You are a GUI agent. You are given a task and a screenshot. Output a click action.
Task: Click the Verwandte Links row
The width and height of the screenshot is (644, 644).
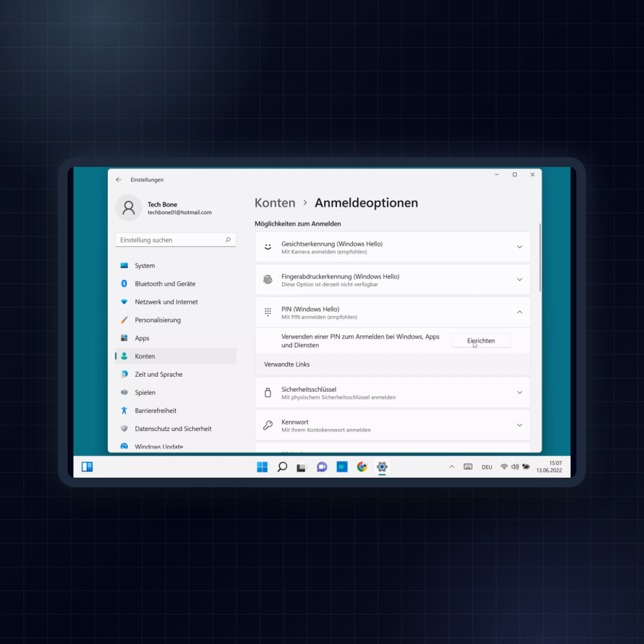pos(393,364)
